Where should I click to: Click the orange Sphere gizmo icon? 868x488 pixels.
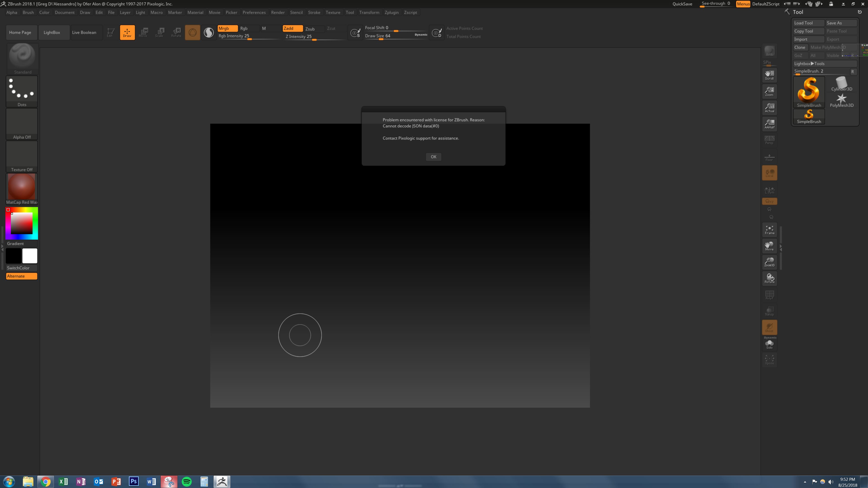[x=192, y=32]
